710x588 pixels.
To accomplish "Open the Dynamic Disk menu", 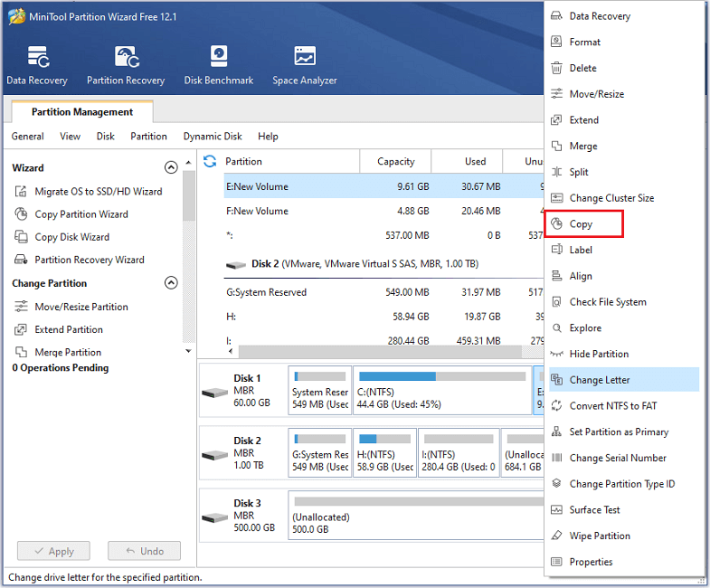I will click(x=213, y=137).
